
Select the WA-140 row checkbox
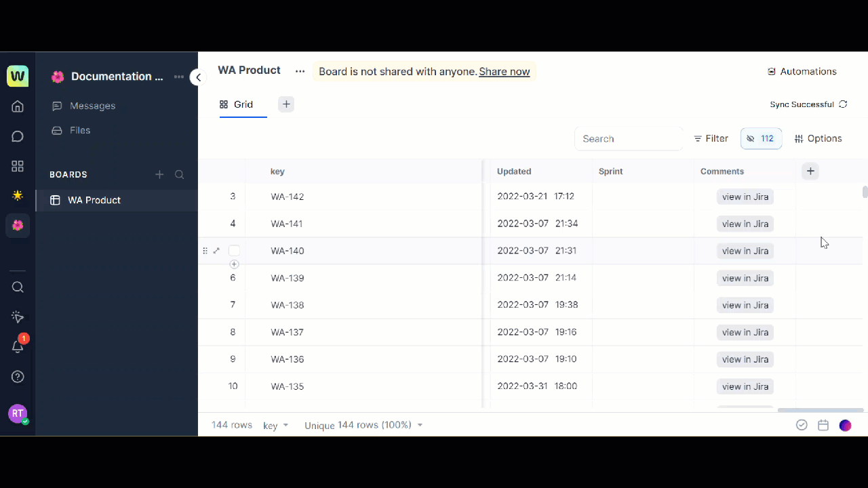click(234, 251)
